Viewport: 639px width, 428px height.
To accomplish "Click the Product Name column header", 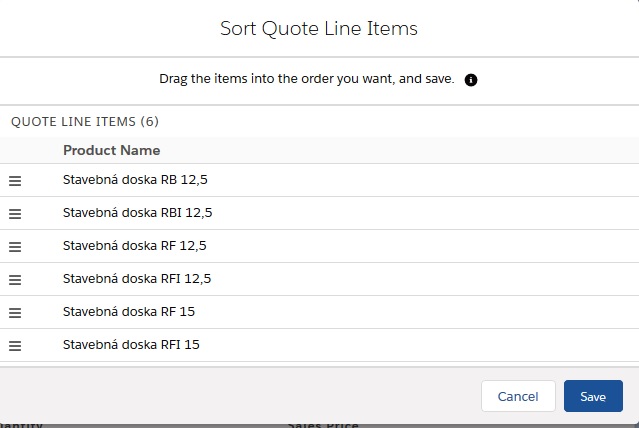I will coord(111,151).
